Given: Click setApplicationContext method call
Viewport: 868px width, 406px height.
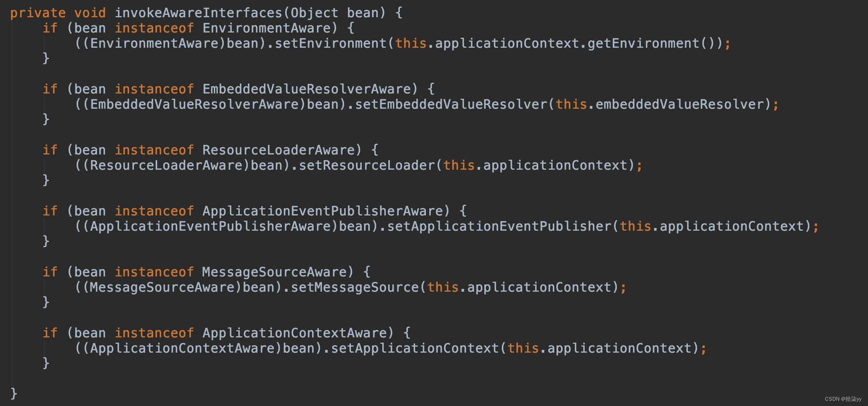Looking at the screenshot, I should [415, 348].
